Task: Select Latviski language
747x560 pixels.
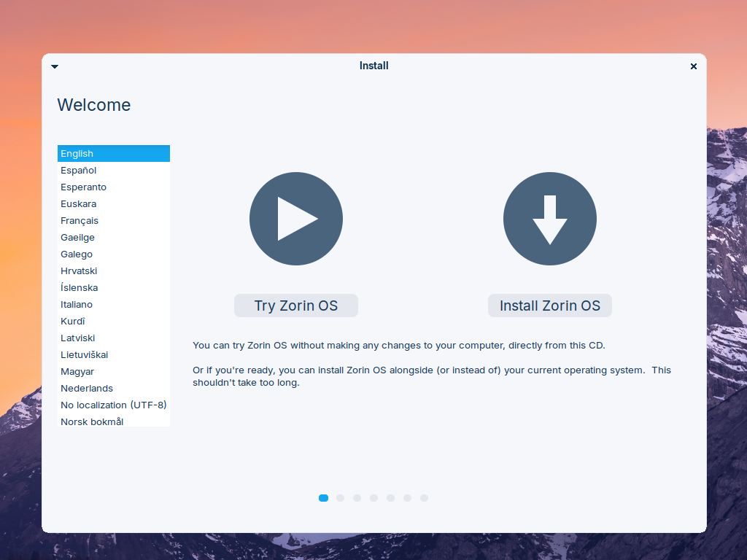Action: [114, 338]
